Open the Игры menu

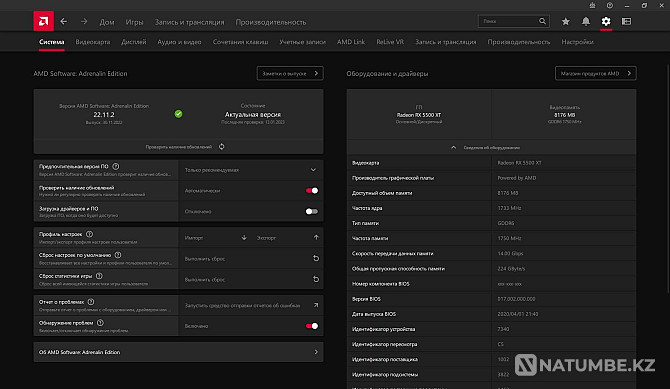(134, 22)
